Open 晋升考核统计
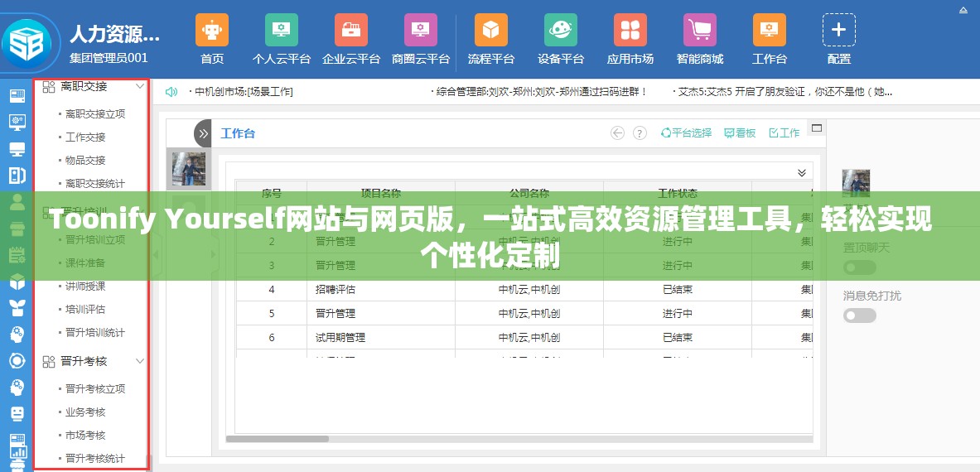This screenshot has width=980, height=472. tap(95, 459)
